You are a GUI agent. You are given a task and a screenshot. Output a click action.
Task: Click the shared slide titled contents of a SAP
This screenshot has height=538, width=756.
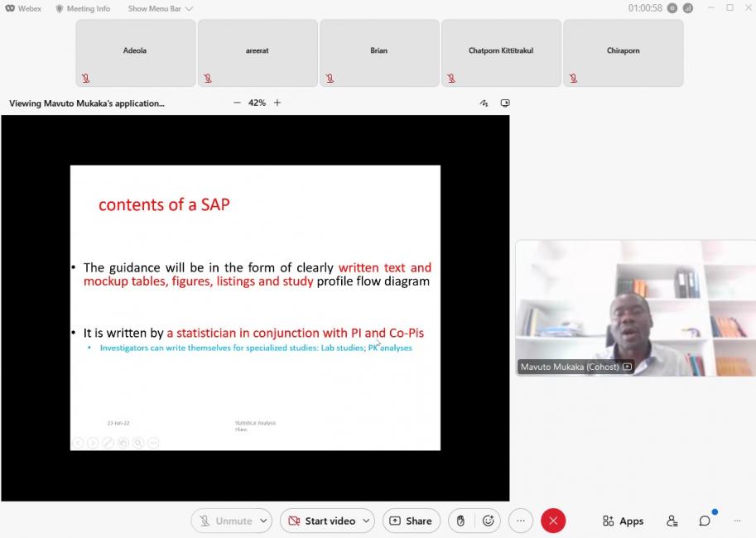[x=255, y=308]
